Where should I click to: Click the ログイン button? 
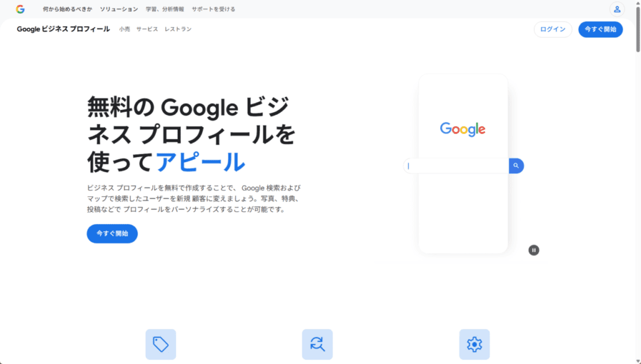tap(552, 29)
